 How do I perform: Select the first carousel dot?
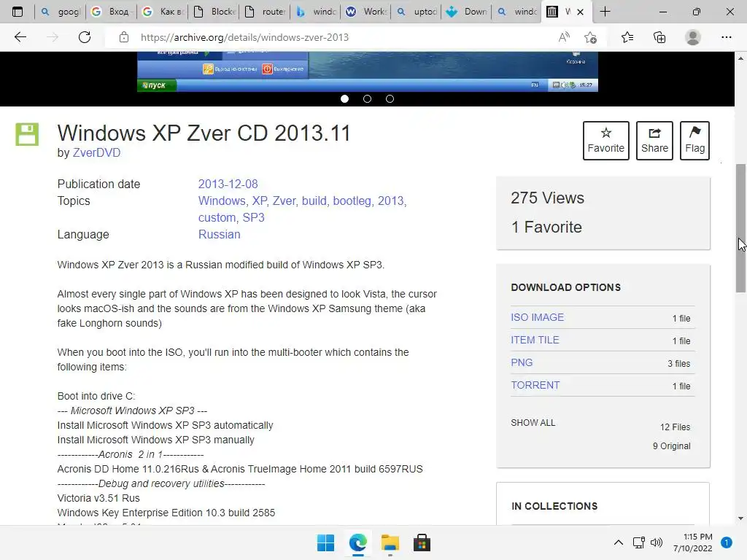coord(345,98)
